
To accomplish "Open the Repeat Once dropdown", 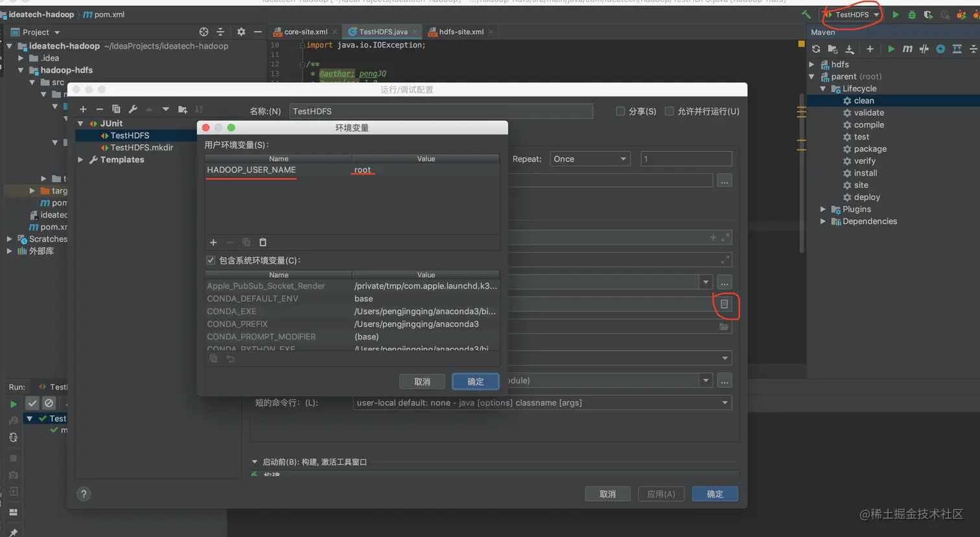I will tap(590, 159).
